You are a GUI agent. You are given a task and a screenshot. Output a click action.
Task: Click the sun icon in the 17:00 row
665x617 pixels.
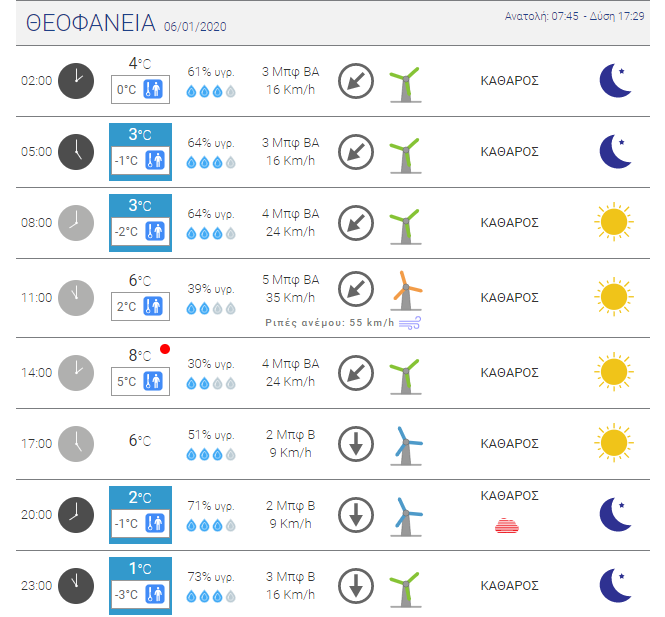[614, 443]
